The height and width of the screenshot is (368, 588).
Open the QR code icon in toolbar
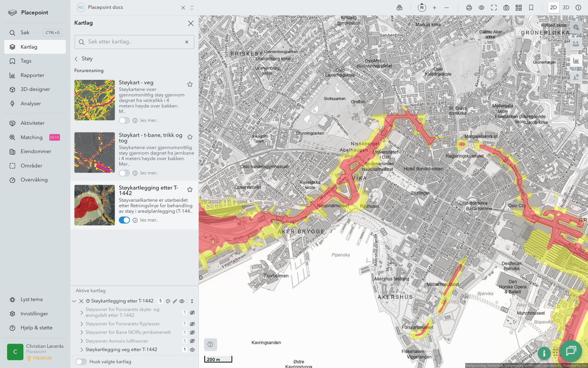519,8
